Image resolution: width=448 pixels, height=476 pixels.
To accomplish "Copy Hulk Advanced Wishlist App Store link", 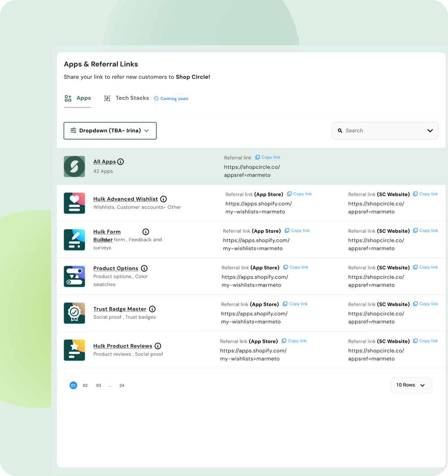I will [x=300, y=194].
